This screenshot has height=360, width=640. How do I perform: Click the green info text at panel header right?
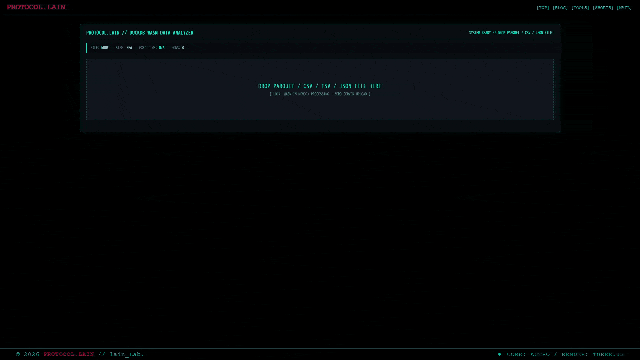[x=510, y=32]
